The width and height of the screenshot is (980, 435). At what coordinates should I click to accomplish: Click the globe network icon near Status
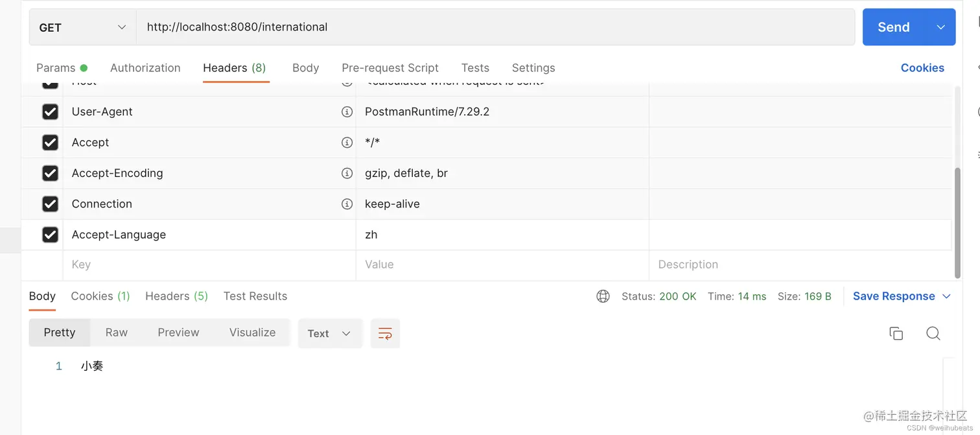[x=603, y=296]
